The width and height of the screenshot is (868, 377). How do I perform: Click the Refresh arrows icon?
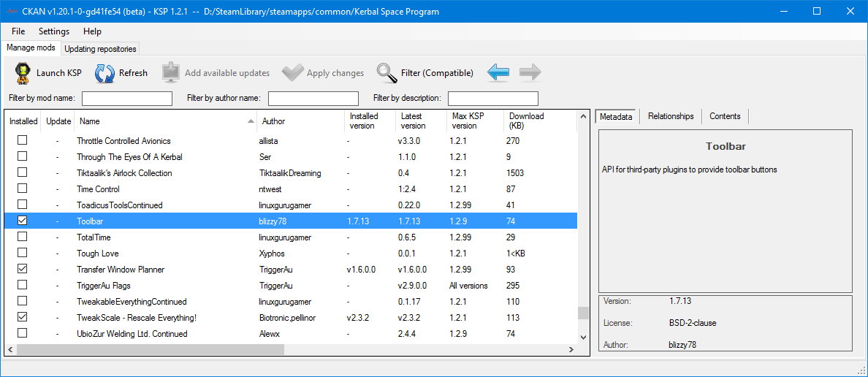(x=104, y=73)
